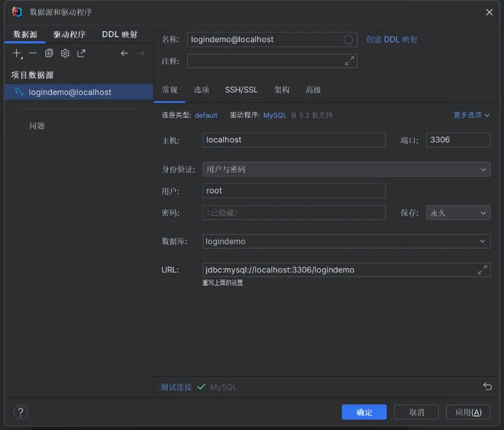Click the export/make global icon
The image size is (504, 430).
coord(82,53)
